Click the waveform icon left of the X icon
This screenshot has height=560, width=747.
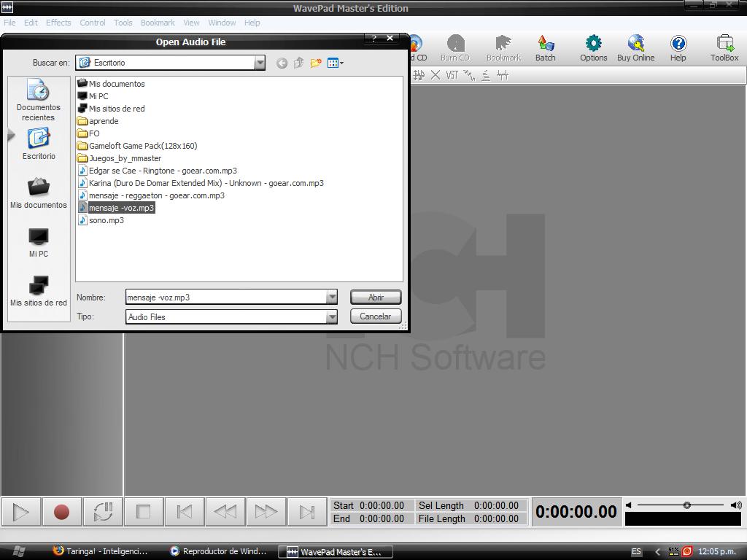click(419, 75)
